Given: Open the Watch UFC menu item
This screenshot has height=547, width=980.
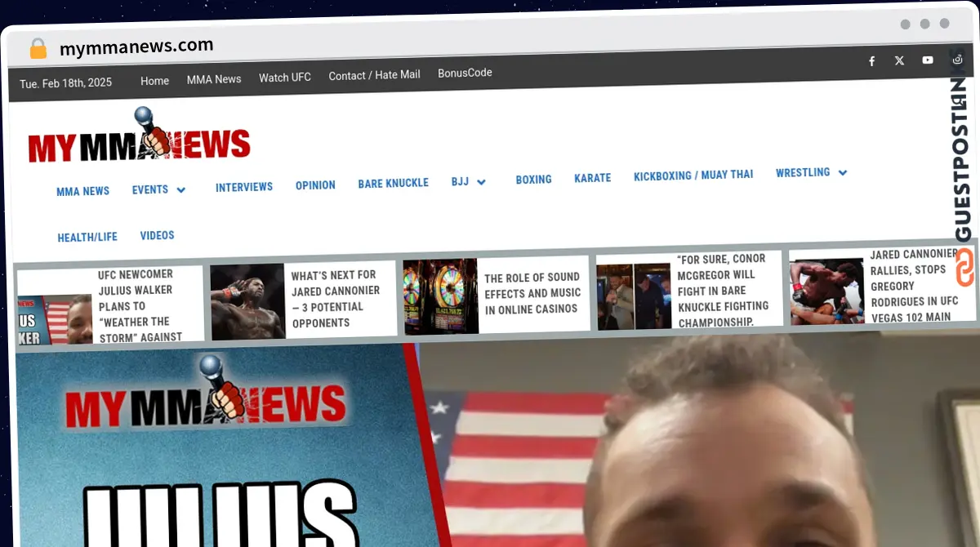Looking at the screenshot, I should (x=284, y=78).
